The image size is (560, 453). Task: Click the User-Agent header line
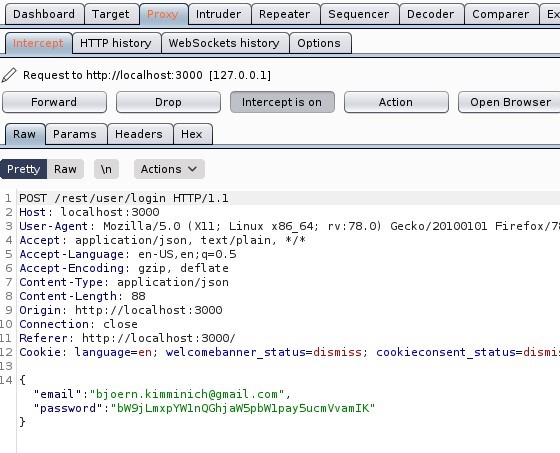tap(290, 226)
